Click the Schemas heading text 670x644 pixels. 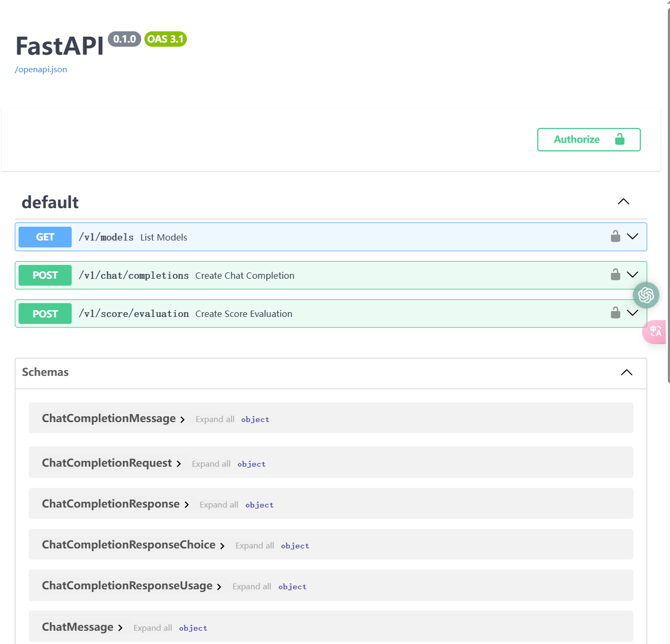tap(45, 372)
